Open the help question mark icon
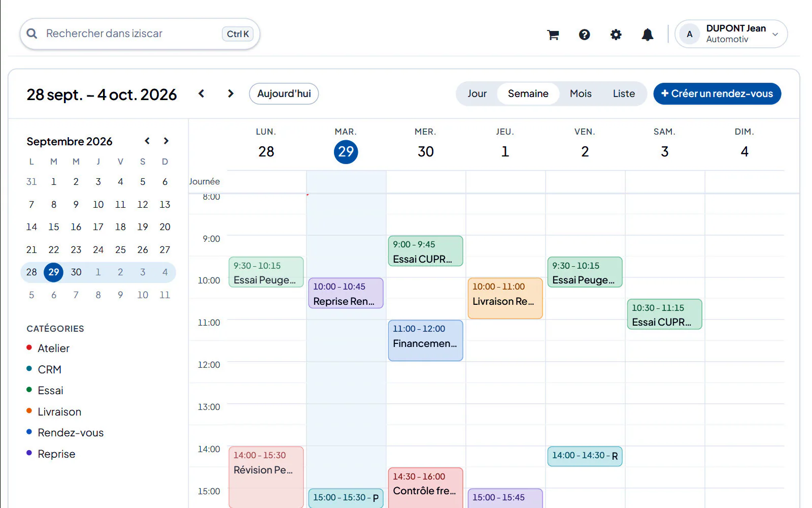 point(584,35)
